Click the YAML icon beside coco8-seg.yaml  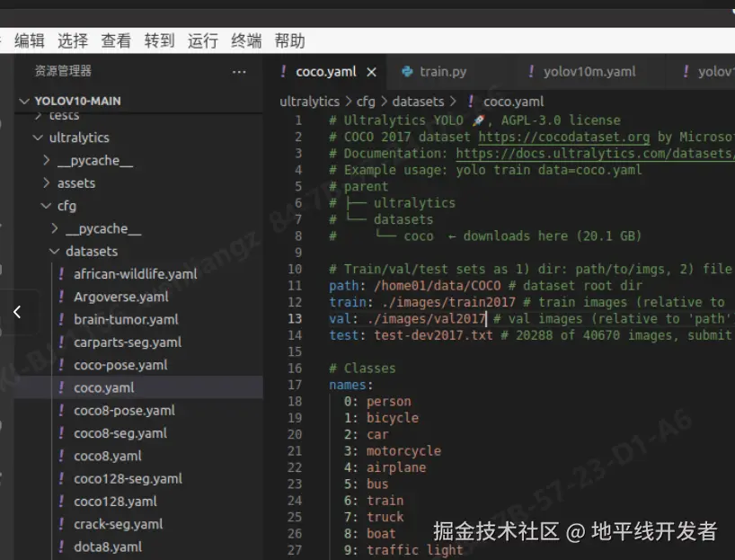[x=61, y=433]
